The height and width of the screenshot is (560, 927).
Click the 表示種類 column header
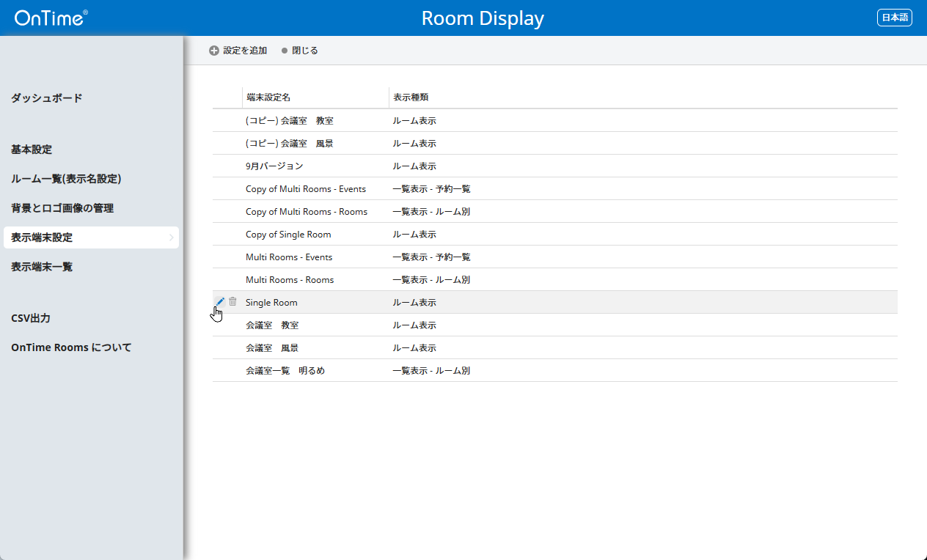411,97
